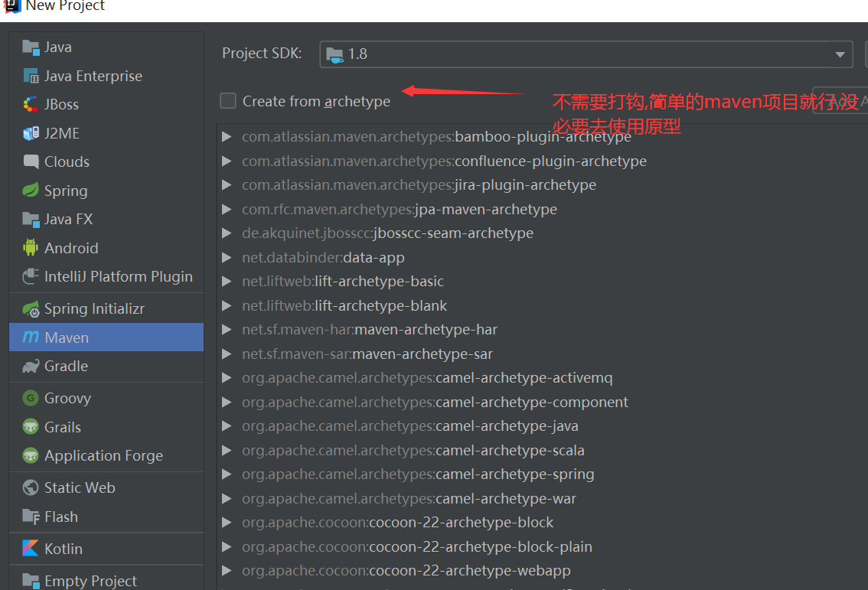868x590 pixels.
Task: Expand the camel-archetype-component node
Action: coord(227,402)
